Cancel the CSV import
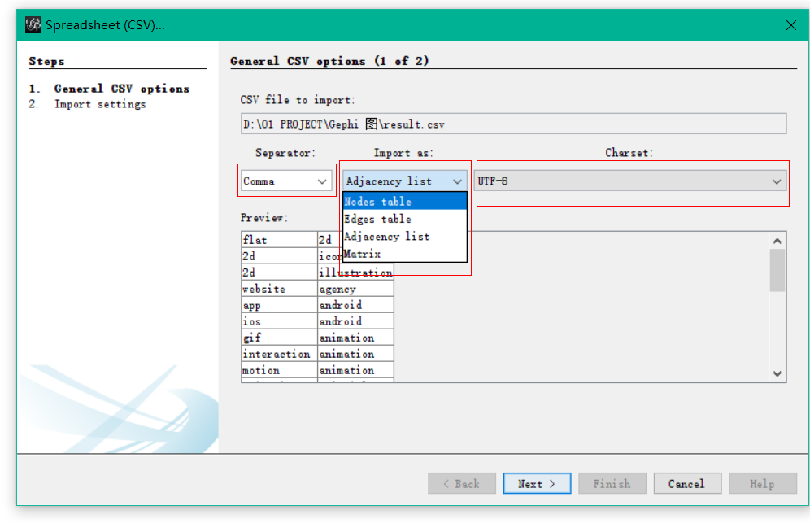 pos(687,483)
